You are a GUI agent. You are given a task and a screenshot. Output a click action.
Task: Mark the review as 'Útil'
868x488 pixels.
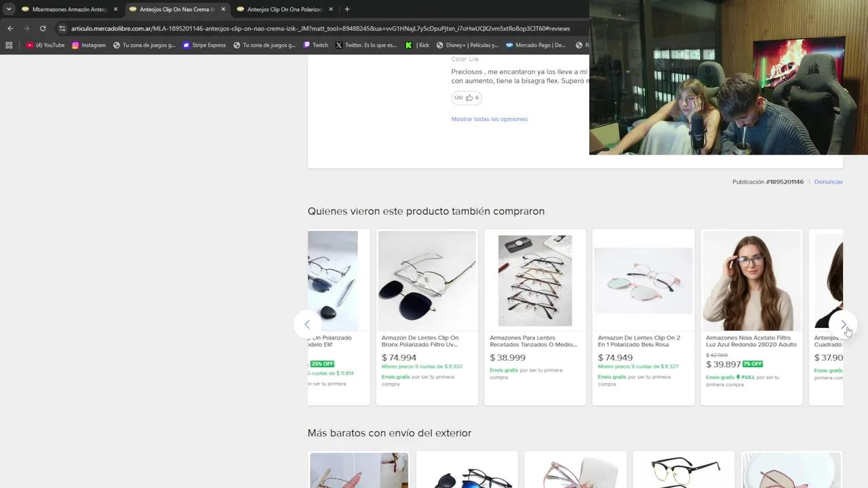pos(467,98)
